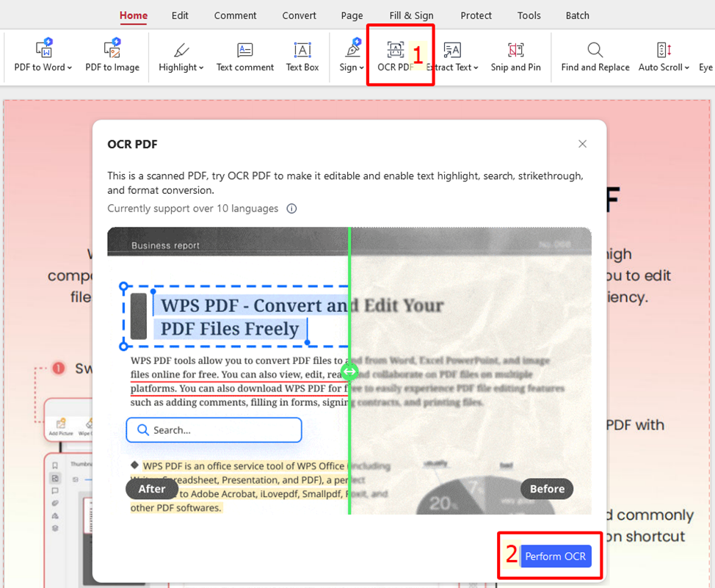
Task: Open Find and Replace
Action: tap(595, 57)
